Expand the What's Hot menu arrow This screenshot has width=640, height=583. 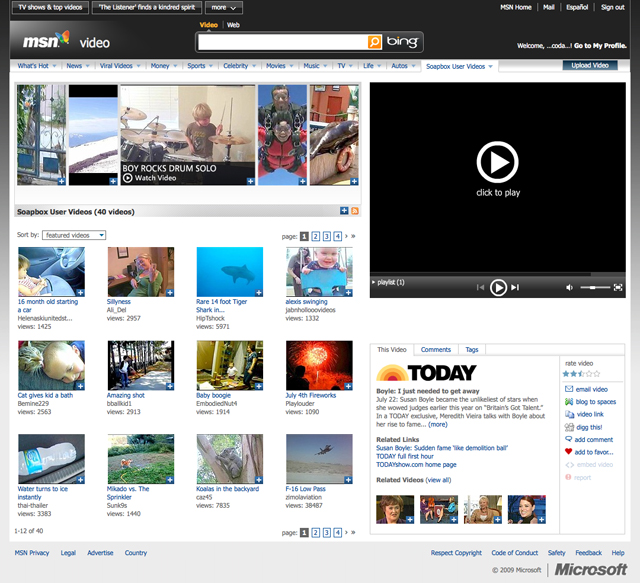pyautogui.click(x=54, y=66)
